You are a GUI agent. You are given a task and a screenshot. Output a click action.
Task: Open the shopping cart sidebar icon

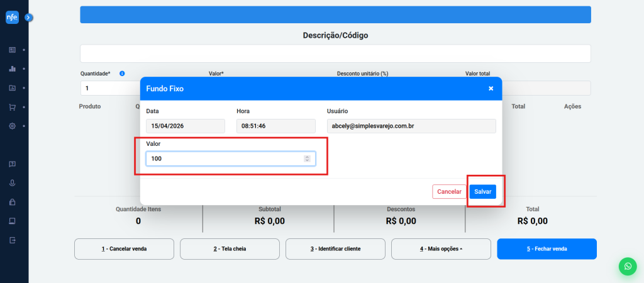coord(12,107)
